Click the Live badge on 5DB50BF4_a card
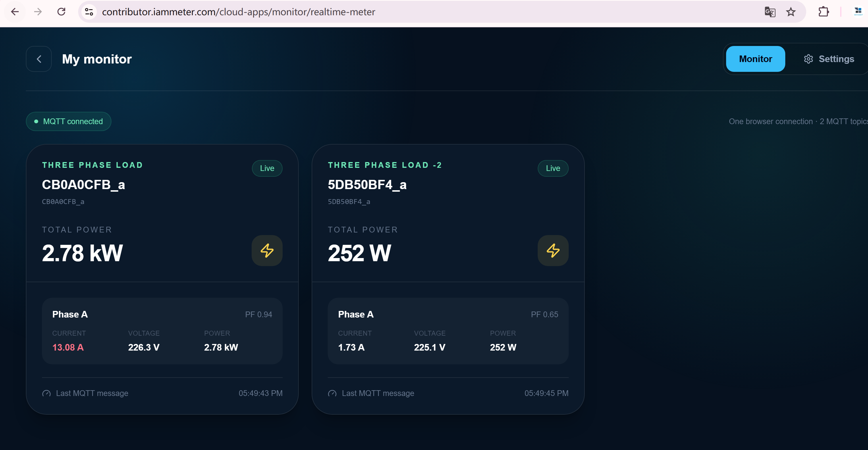Screen dimensions: 868x450 [x=553, y=168]
